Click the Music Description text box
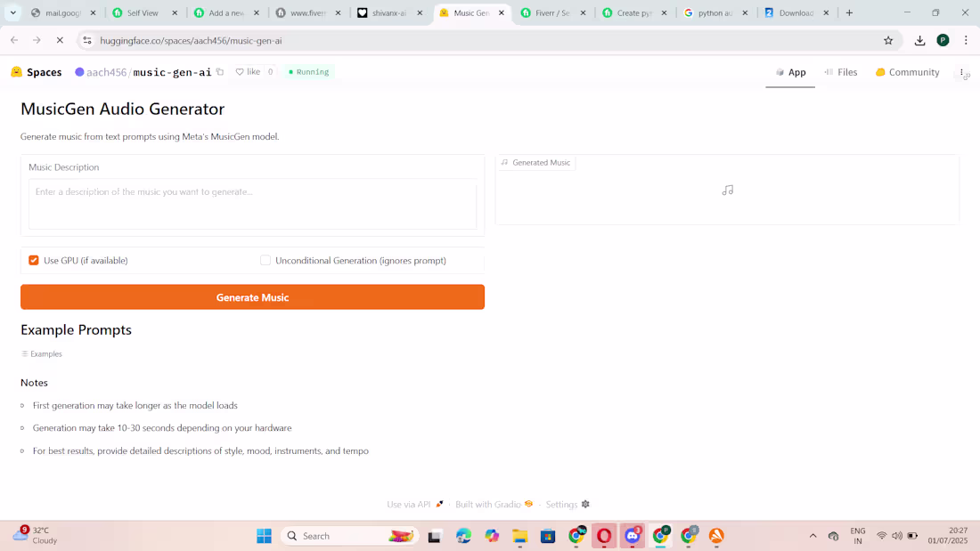This screenshot has height=551, width=980. 252,204
